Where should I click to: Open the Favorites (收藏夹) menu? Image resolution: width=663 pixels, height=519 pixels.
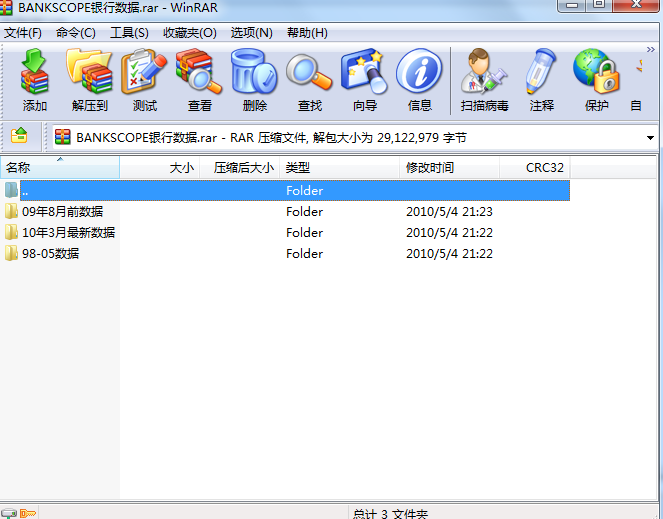click(190, 33)
